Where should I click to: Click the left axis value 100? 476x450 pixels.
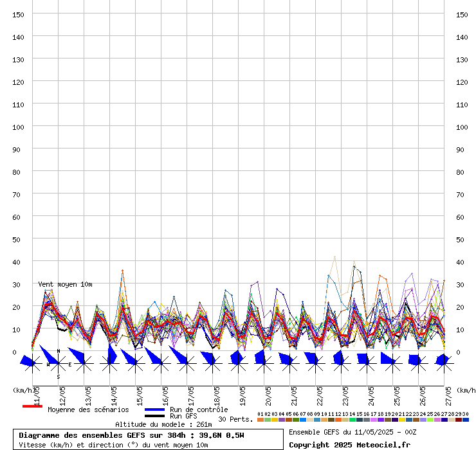click(18, 127)
